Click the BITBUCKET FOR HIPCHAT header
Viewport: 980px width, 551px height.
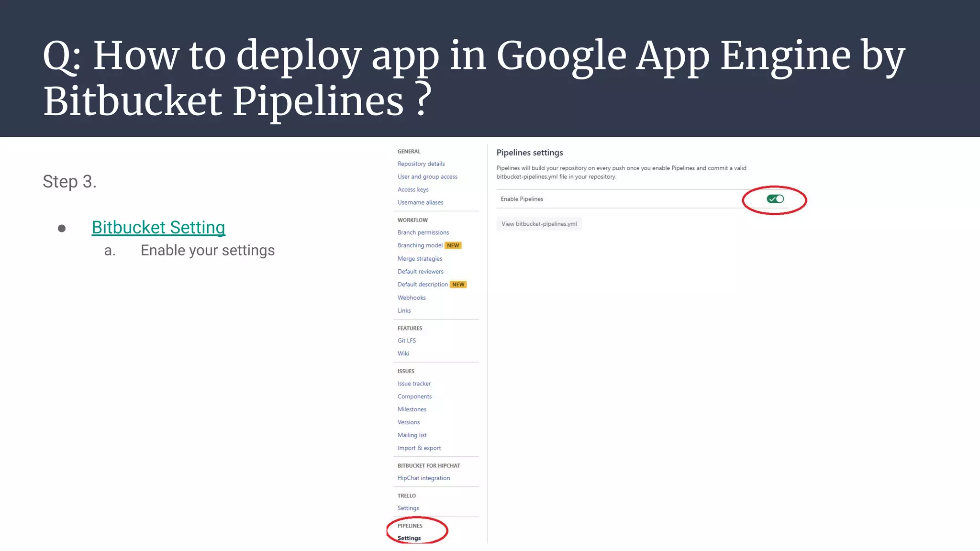[x=429, y=466]
